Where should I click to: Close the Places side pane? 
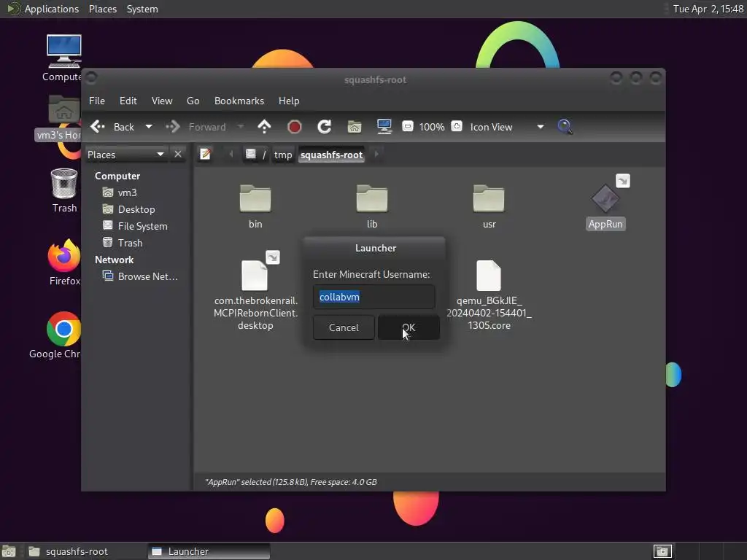point(178,155)
